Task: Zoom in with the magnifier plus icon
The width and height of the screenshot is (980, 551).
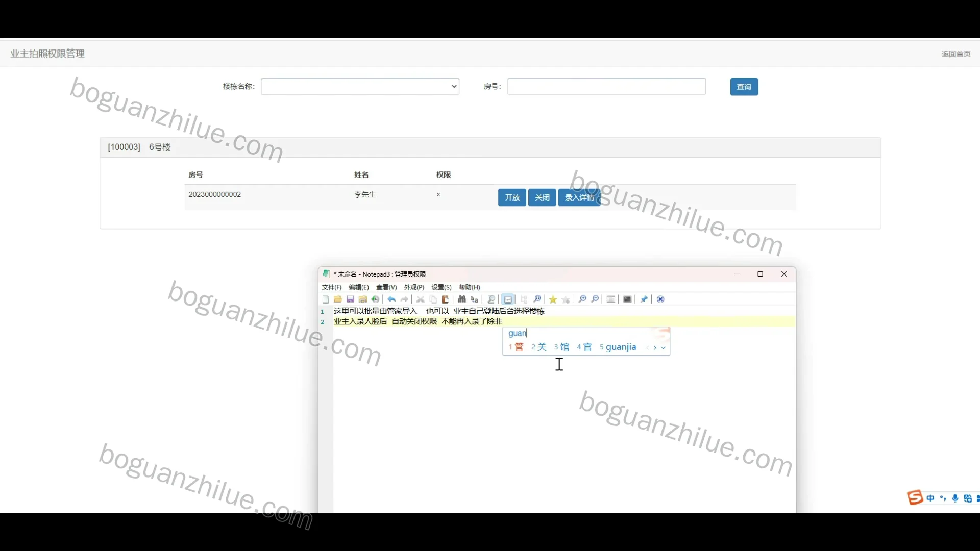Action: 582,299
